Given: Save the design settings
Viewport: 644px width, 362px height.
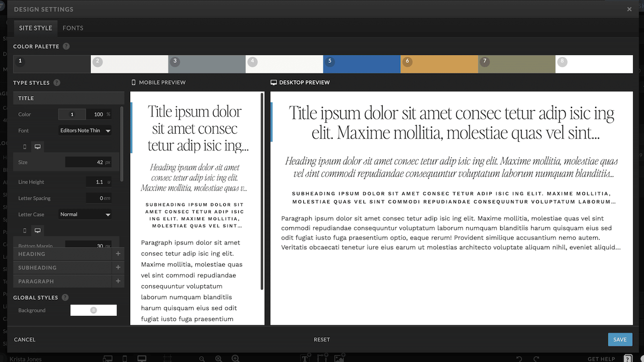Looking at the screenshot, I should [x=620, y=339].
